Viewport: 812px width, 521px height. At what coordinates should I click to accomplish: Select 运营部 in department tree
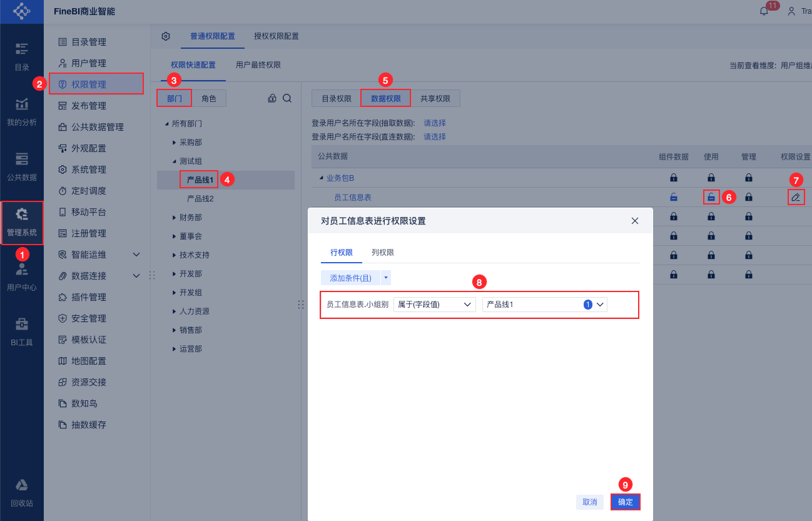point(191,349)
